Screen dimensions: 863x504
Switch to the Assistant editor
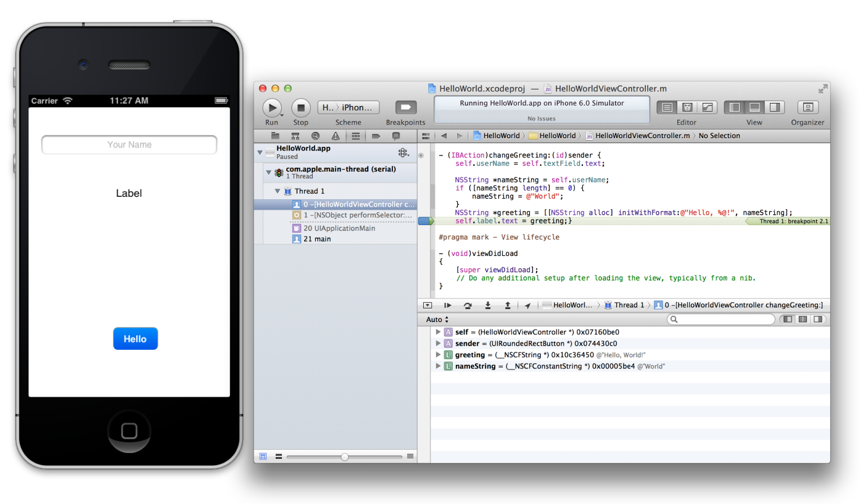pos(687,107)
